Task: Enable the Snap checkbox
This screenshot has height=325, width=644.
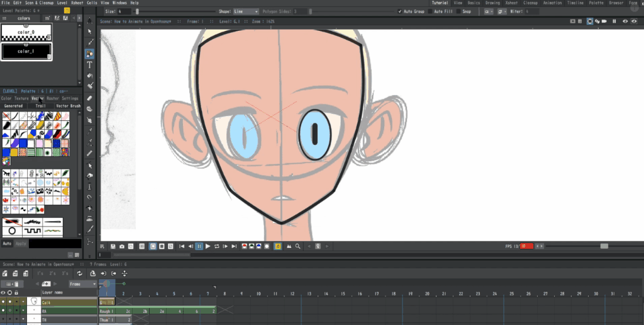Action: [x=458, y=11]
